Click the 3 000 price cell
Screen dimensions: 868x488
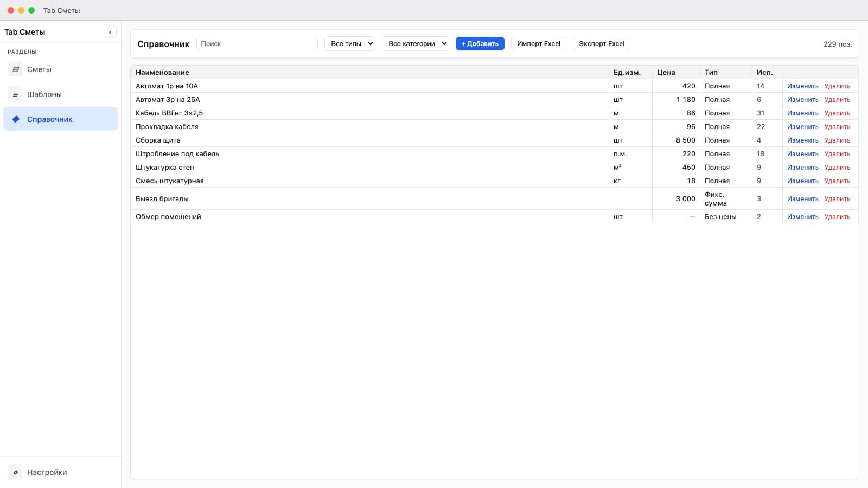pos(676,199)
